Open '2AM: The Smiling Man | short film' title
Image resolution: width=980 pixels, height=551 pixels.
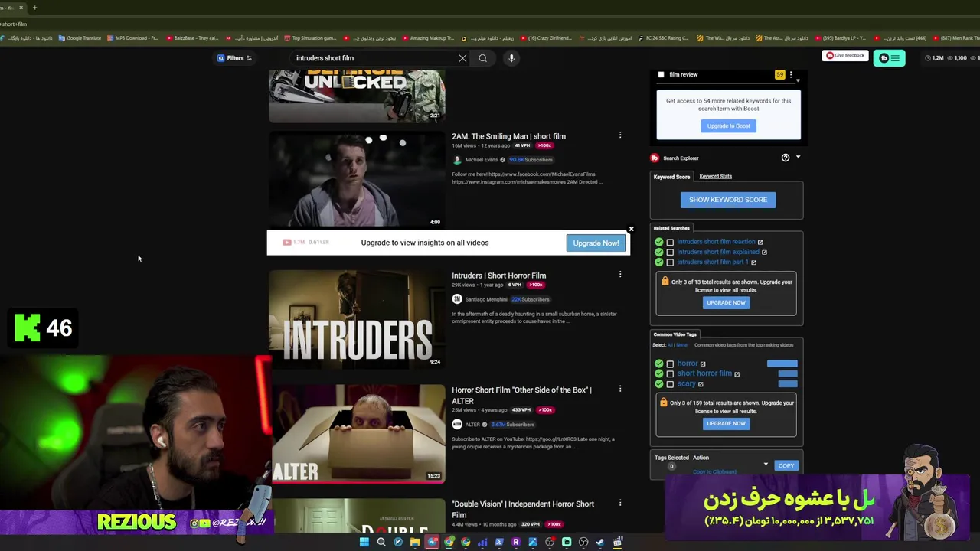508,136
